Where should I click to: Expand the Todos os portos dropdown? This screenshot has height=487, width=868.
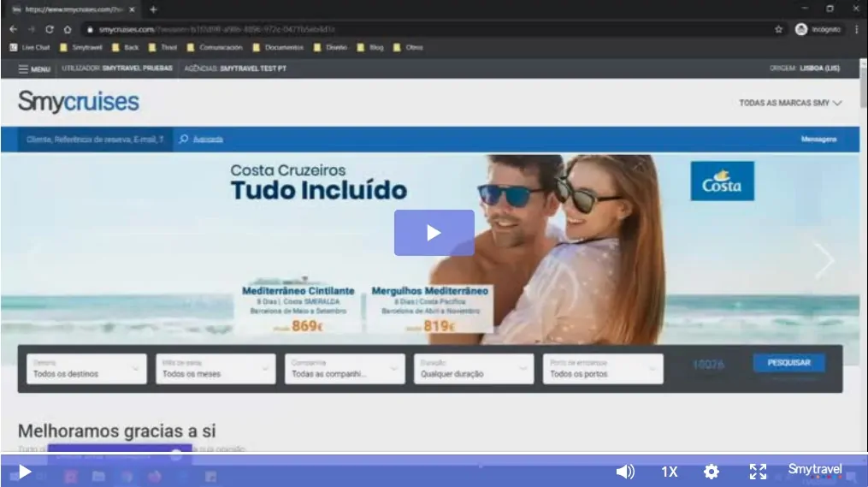602,369
